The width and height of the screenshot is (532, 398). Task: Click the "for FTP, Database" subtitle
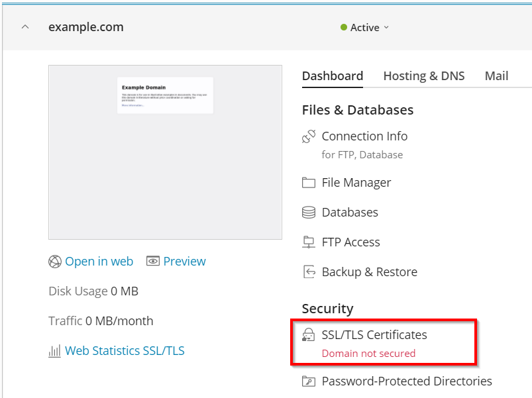pyautogui.click(x=362, y=155)
